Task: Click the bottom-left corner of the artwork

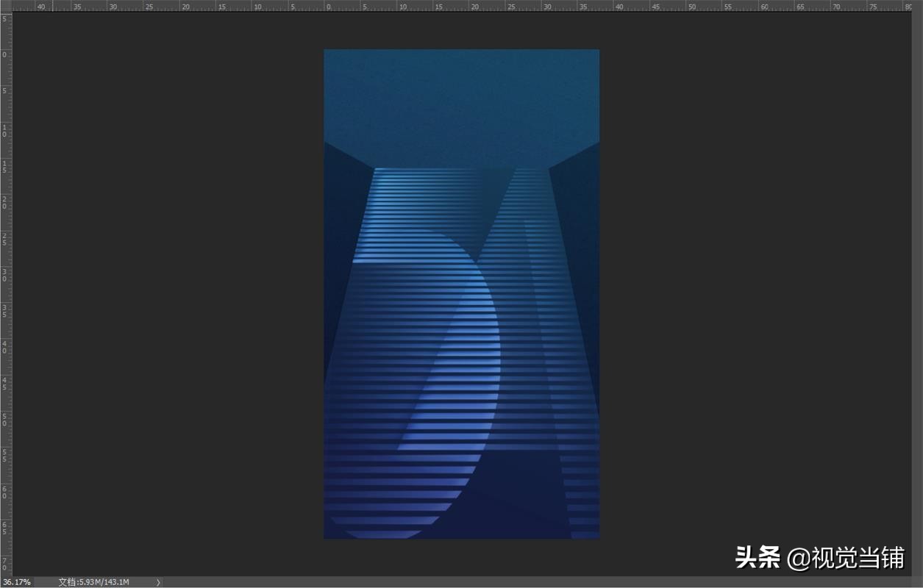Action: tap(325, 537)
